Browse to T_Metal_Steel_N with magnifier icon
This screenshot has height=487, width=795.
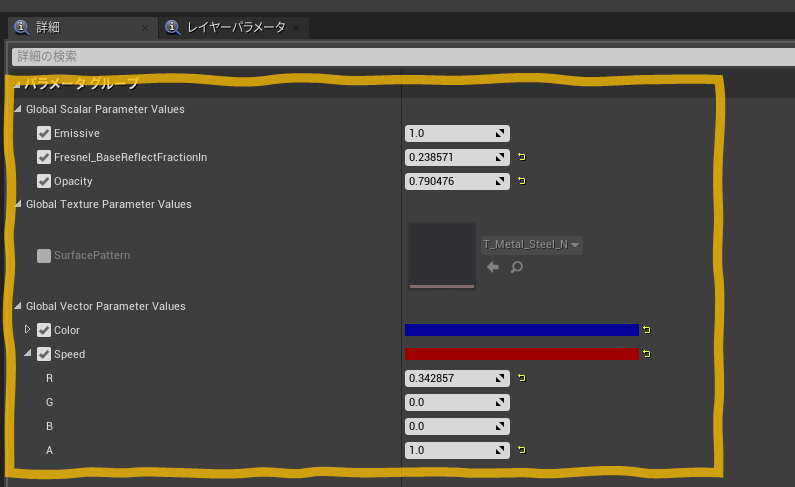click(517, 267)
